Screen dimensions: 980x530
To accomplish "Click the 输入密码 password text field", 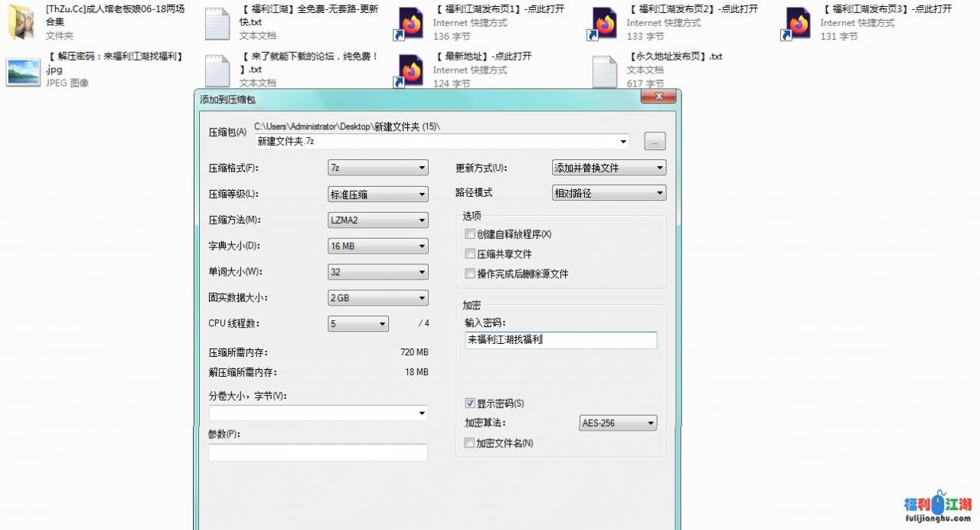I will pos(560,340).
